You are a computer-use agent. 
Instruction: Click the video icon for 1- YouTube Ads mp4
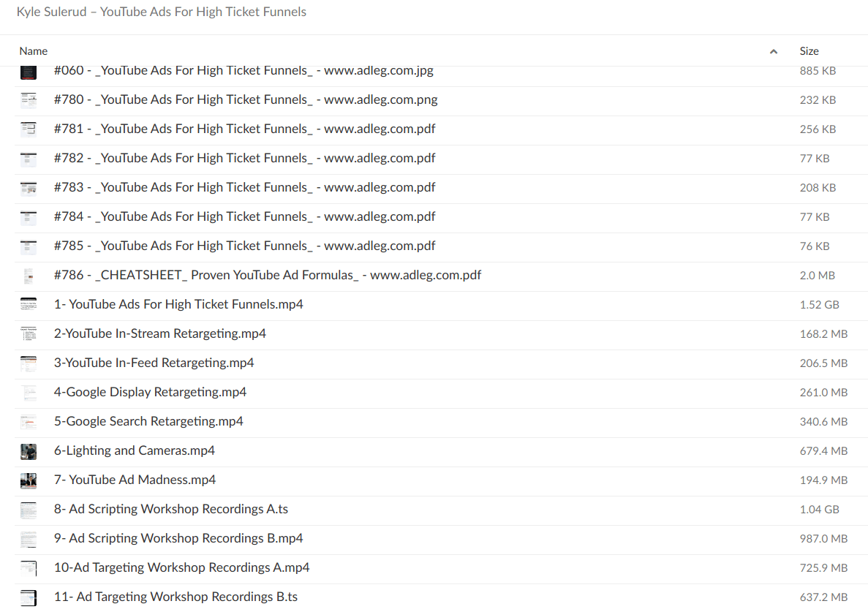click(28, 305)
